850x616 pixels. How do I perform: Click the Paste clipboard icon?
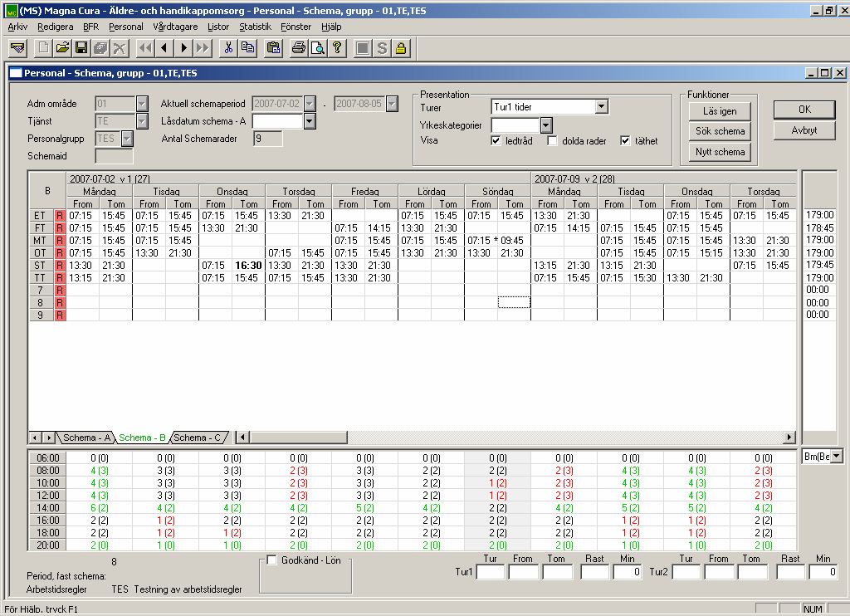274,48
